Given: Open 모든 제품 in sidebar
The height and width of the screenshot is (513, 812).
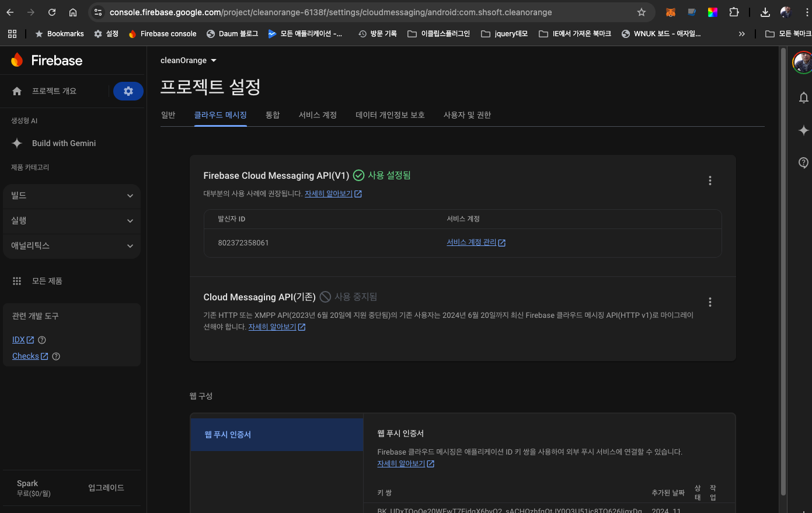Looking at the screenshot, I should [47, 281].
